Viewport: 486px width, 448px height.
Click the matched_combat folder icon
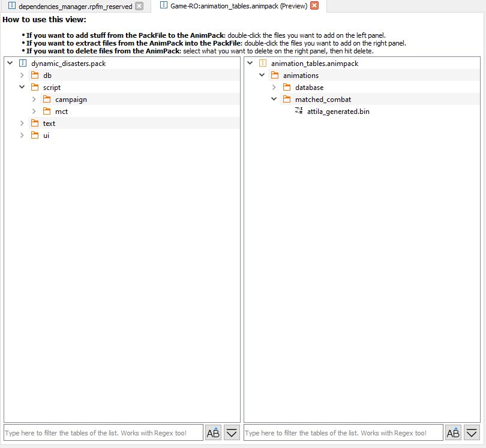coord(287,100)
